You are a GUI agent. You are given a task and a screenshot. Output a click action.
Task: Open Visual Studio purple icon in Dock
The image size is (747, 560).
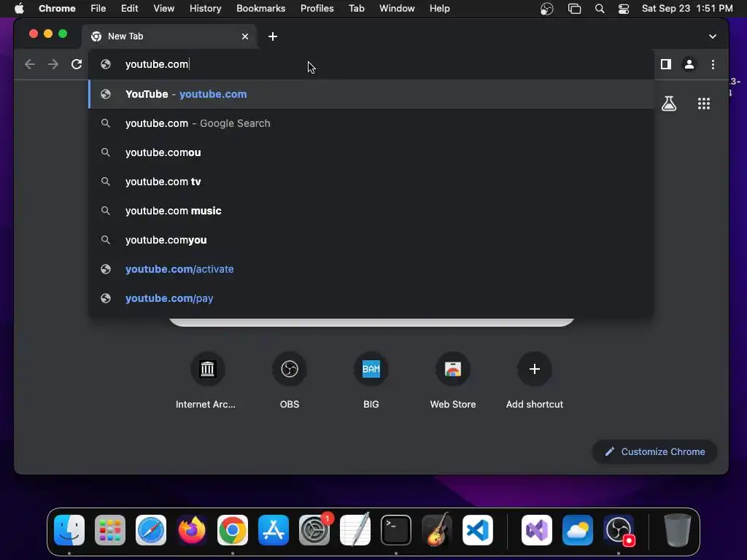(537, 530)
